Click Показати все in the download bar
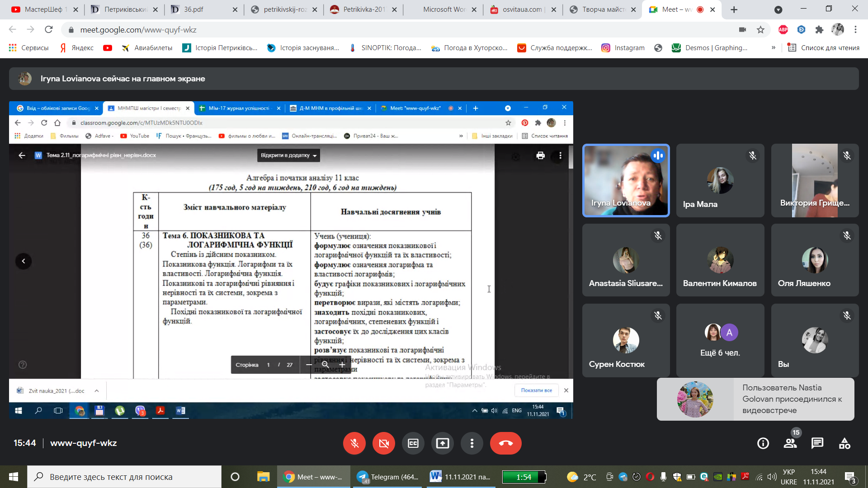This screenshot has height=488, width=868. (x=537, y=390)
